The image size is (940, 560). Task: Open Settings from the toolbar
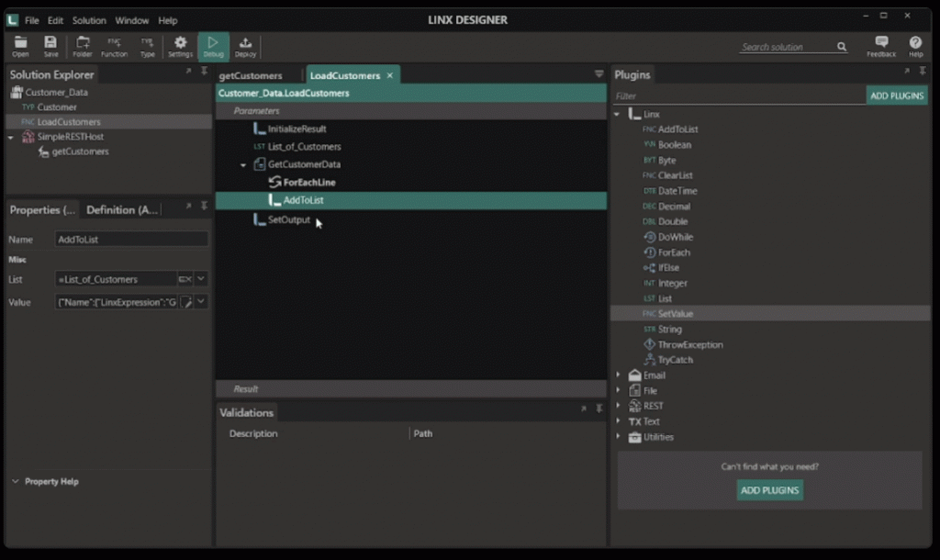pos(180,46)
